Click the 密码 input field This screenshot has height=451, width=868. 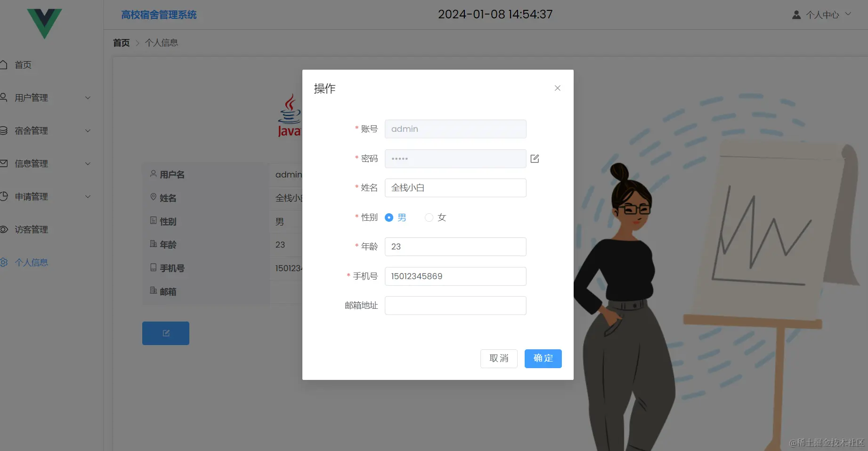coord(455,159)
